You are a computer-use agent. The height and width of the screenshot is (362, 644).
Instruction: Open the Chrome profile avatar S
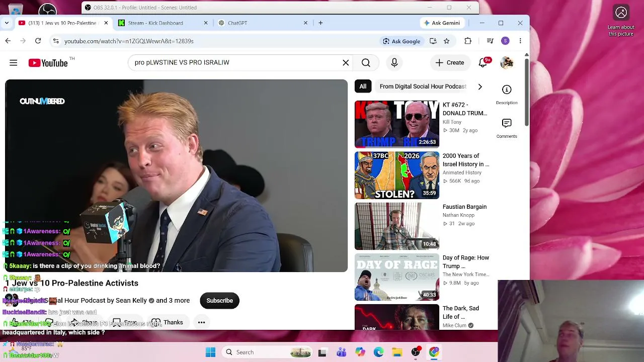(x=505, y=41)
